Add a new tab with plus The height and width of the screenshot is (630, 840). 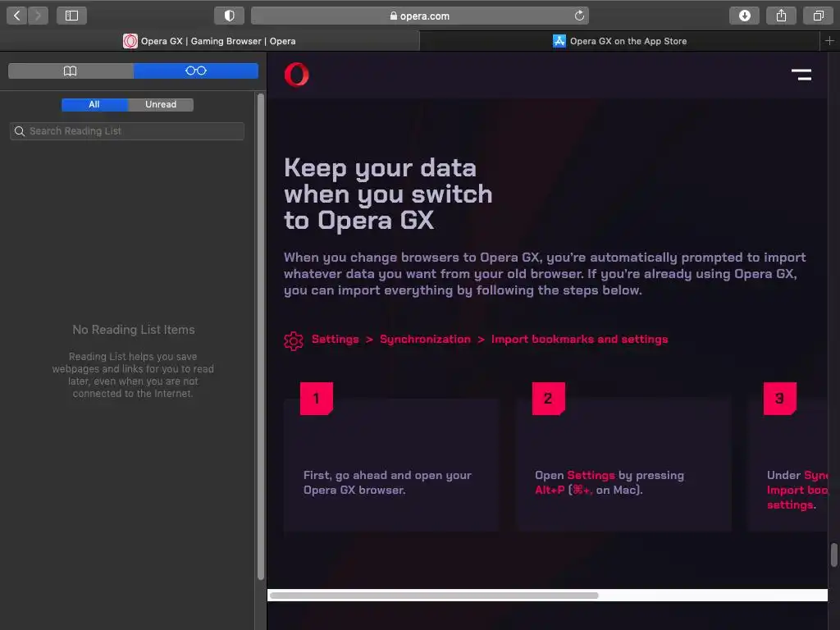tap(829, 41)
